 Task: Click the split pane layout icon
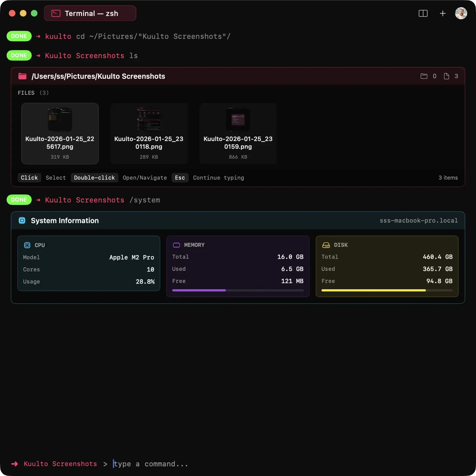423,13
